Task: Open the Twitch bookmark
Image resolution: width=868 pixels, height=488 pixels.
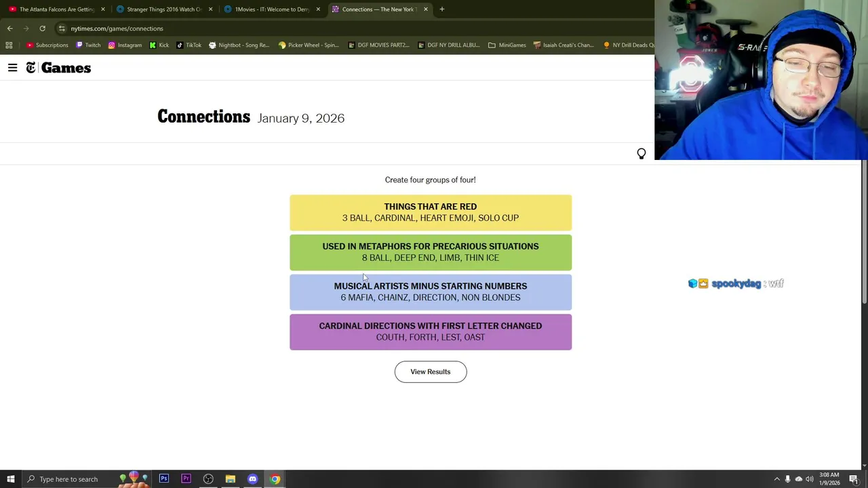Action: [88, 45]
